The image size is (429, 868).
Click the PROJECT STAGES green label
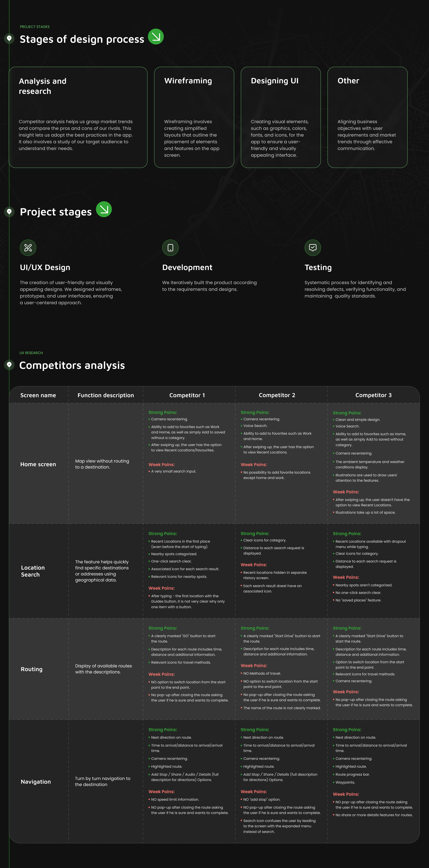tap(35, 27)
